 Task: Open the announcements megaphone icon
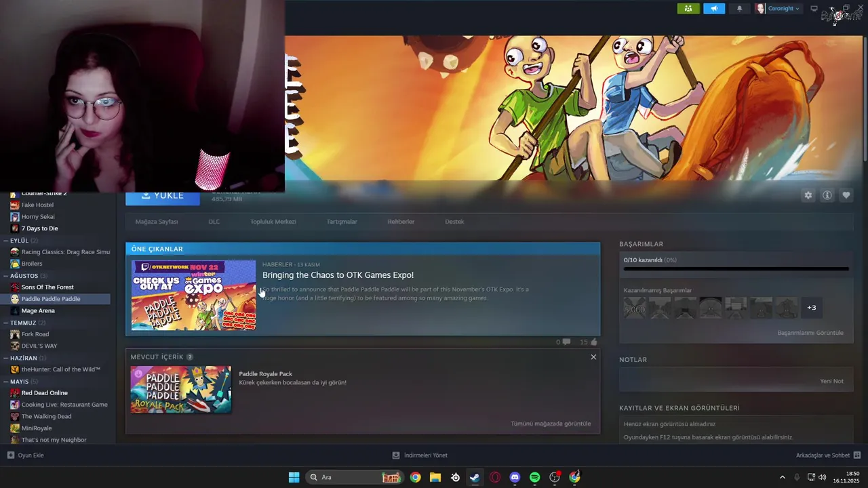[714, 9]
